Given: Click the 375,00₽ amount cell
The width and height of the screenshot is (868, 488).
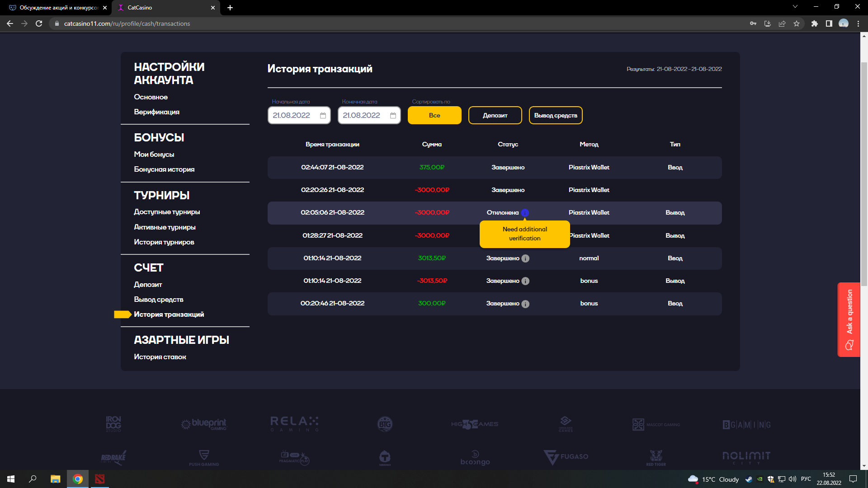Looking at the screenshot, I should point(432,168).
